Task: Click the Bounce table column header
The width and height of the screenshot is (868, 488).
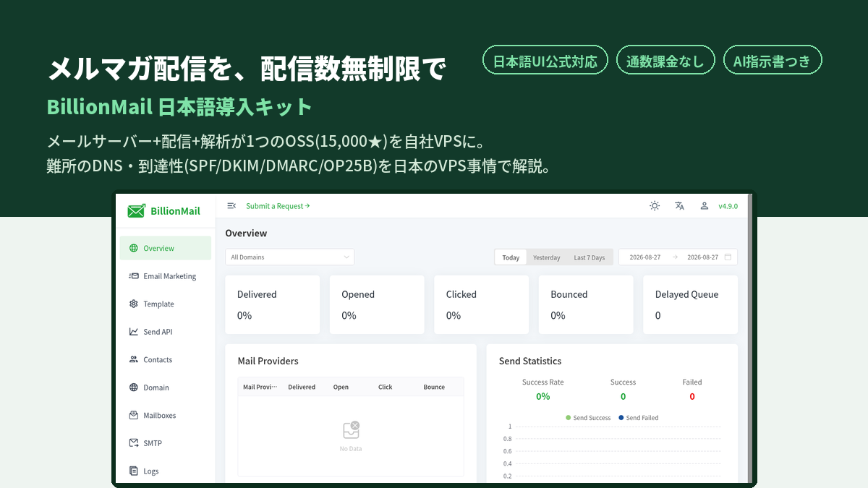Action: (x=434, y=387)
